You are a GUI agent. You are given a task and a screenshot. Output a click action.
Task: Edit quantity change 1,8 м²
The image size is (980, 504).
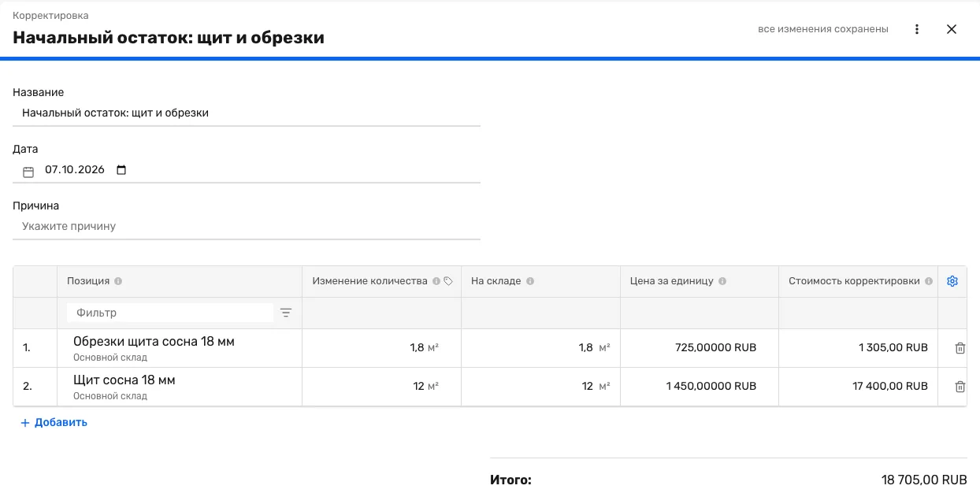[x=424, y=348]
